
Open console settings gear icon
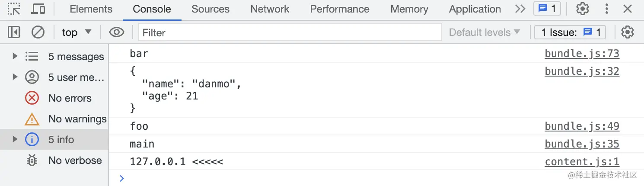(627, 32)
